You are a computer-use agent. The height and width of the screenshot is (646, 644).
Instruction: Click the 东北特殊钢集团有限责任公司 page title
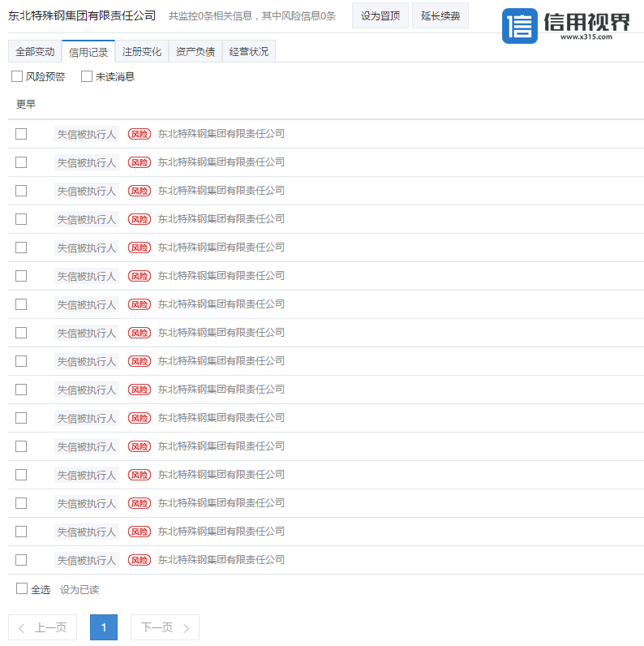[x=82, y=15]
